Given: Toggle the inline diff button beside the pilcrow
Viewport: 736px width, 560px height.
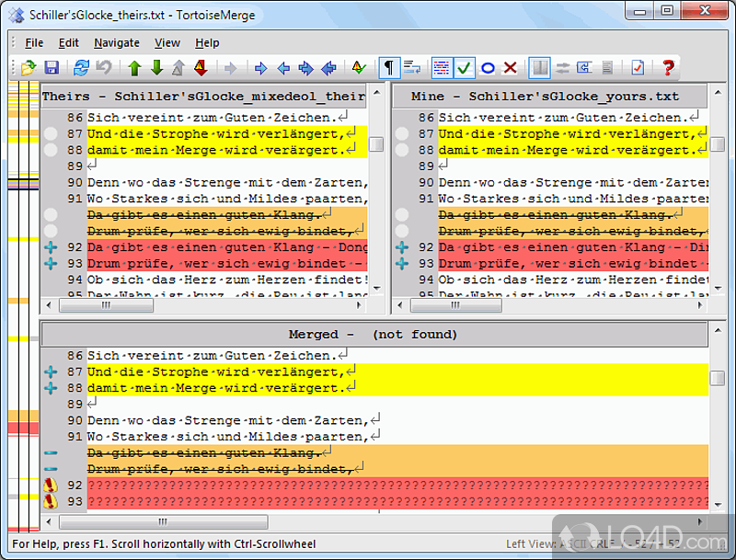Looking at the screenshot, I should tap(411, 68).
